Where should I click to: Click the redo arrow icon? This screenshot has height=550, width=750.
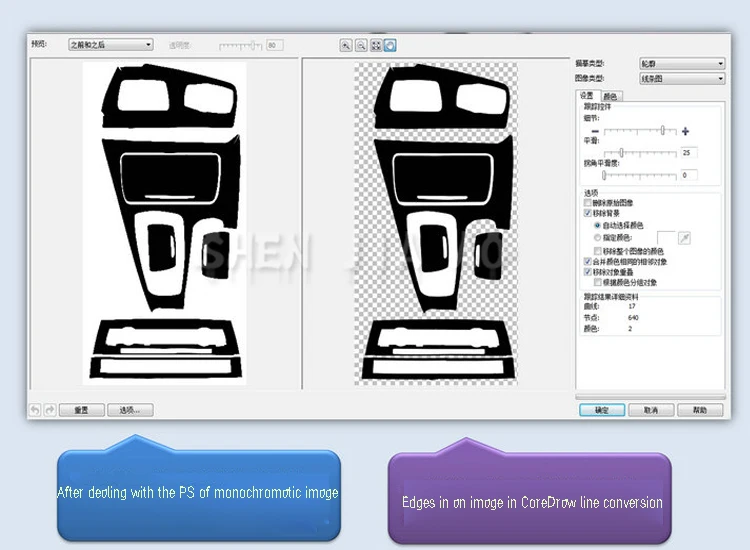[x=50, y=410]
